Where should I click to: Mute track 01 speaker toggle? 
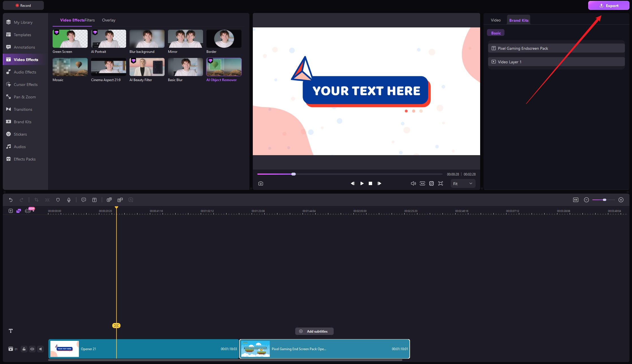coord(40,349)
